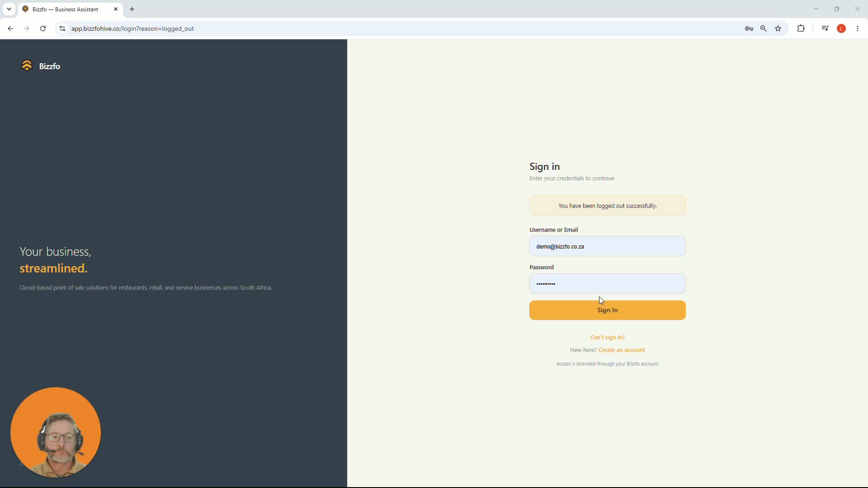Open the password manager key icon
Image resolution: width=868 pixels, height=488 pixels.
pyautogui.click(x=749, y=28)
